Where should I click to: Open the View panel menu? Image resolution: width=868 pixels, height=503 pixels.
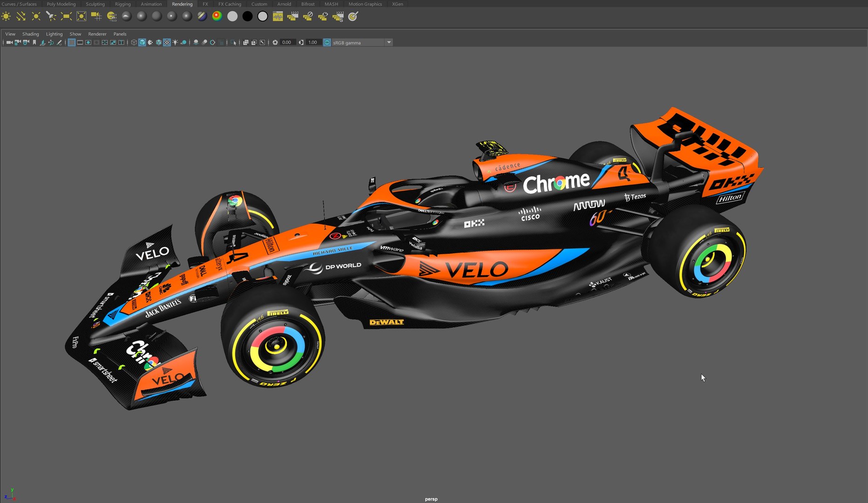pyautogui.click(x=10, y=34)
